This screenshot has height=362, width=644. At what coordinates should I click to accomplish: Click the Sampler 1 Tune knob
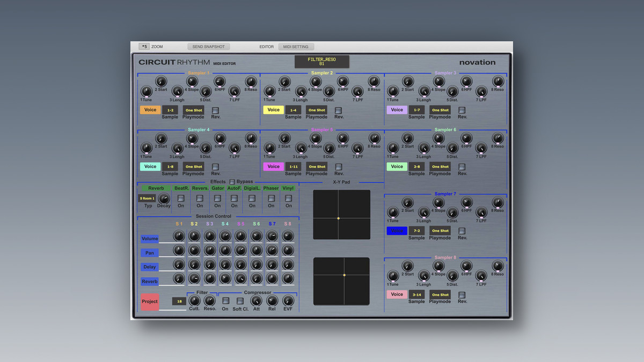click(x=147, y=91)
